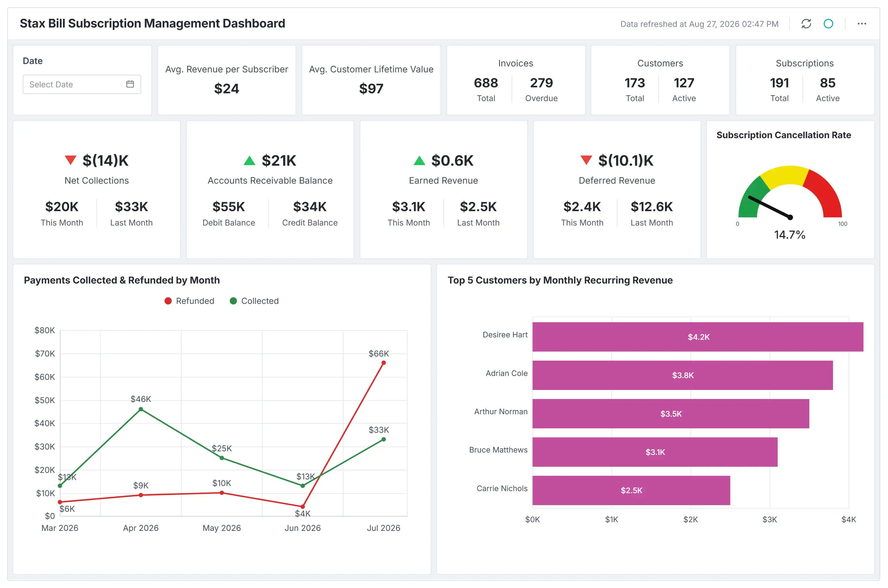Click the 191 Total subscriptions value

tap(779, 83)
